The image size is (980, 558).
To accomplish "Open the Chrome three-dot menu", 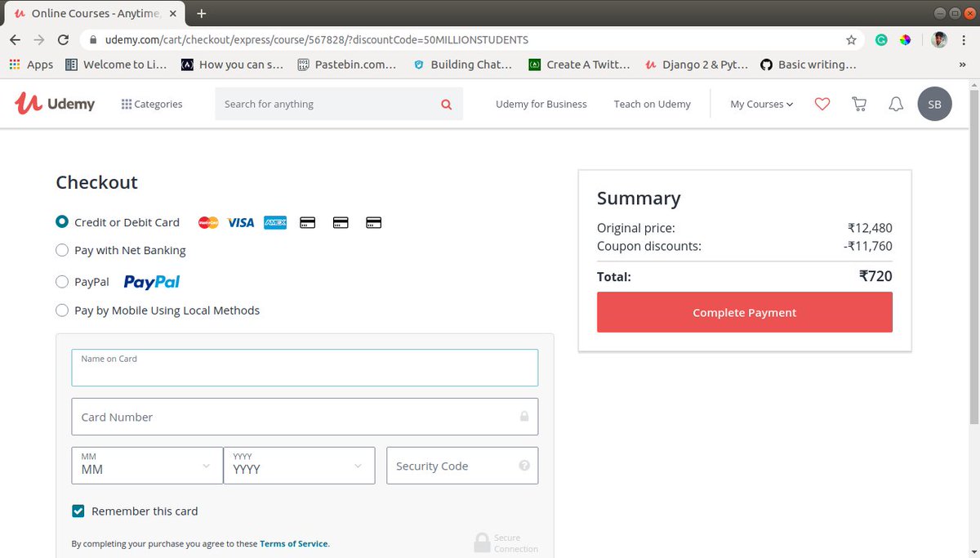I will 965,39.
